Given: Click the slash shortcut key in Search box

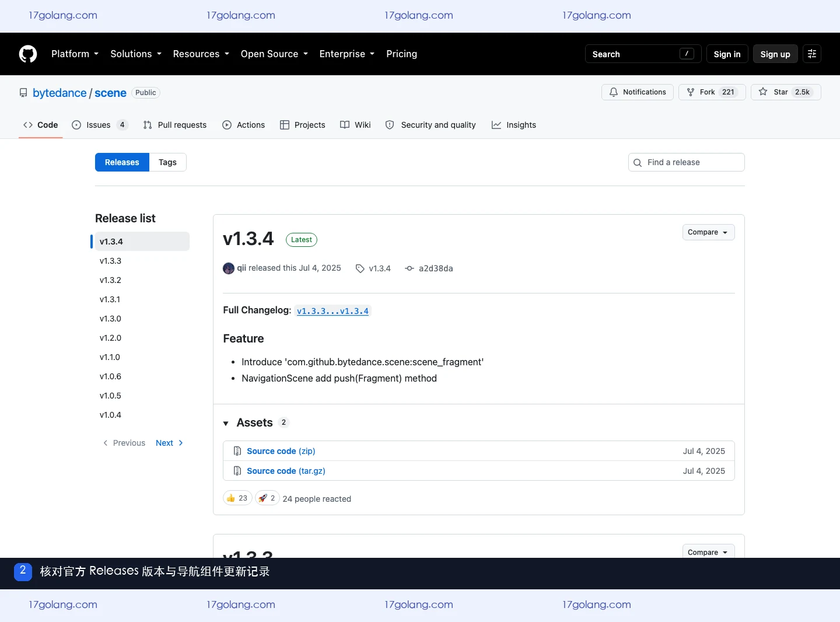Looking at the screenshot, I should (687, 54).
